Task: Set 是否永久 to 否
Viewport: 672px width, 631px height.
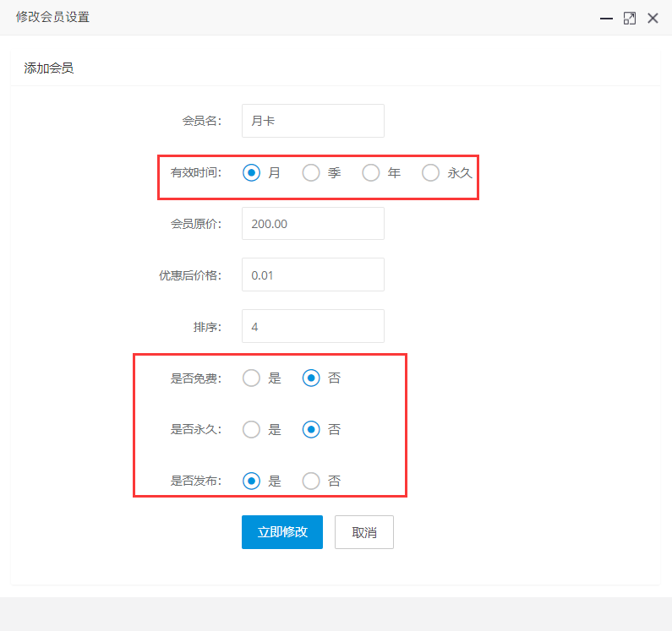Action: 311,429
